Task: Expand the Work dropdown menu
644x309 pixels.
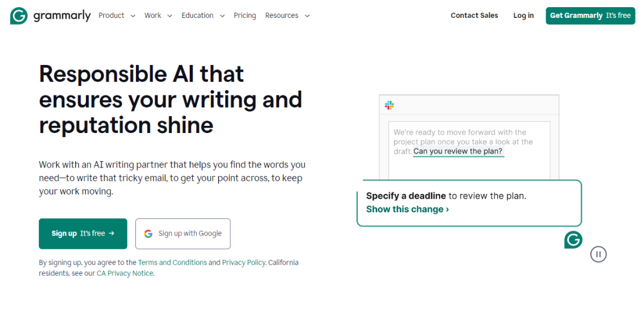Action: (x=158, y=16)
